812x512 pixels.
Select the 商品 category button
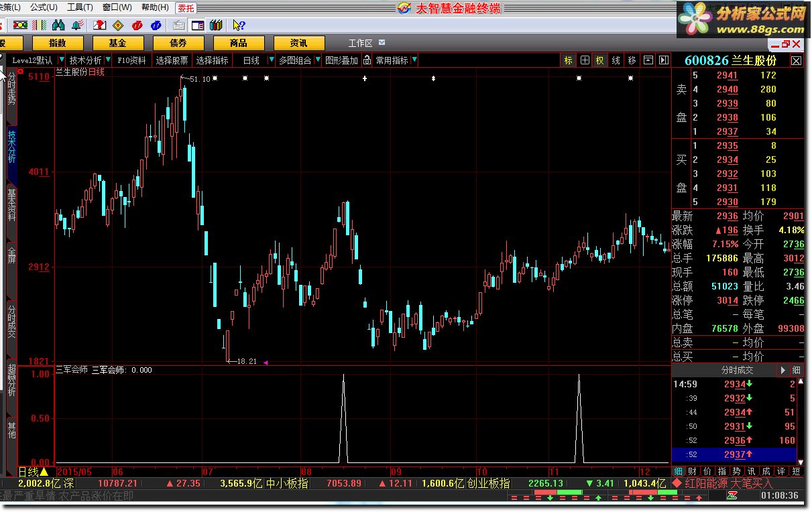point(239,43)
